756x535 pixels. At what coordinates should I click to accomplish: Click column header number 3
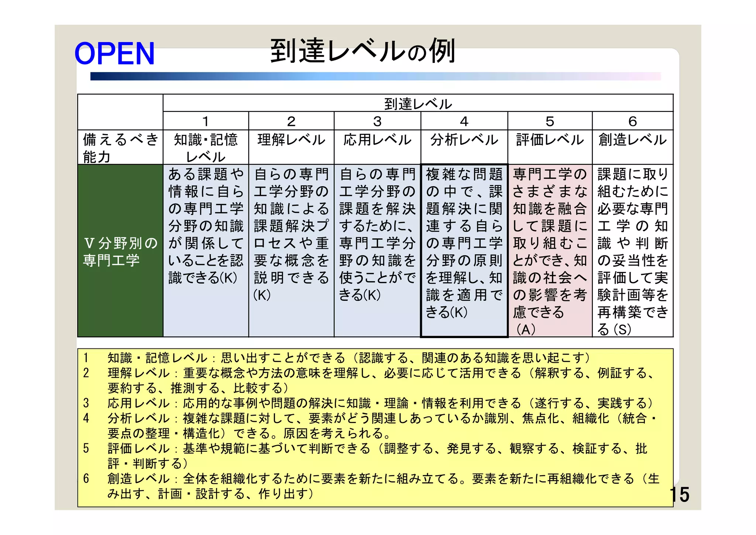[x=377, y=121]
